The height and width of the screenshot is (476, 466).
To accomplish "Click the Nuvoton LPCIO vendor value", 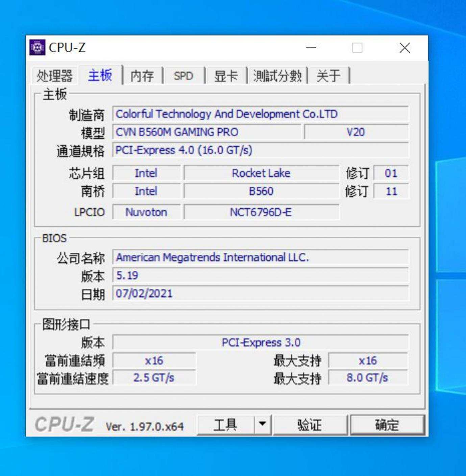I will 147,212.
